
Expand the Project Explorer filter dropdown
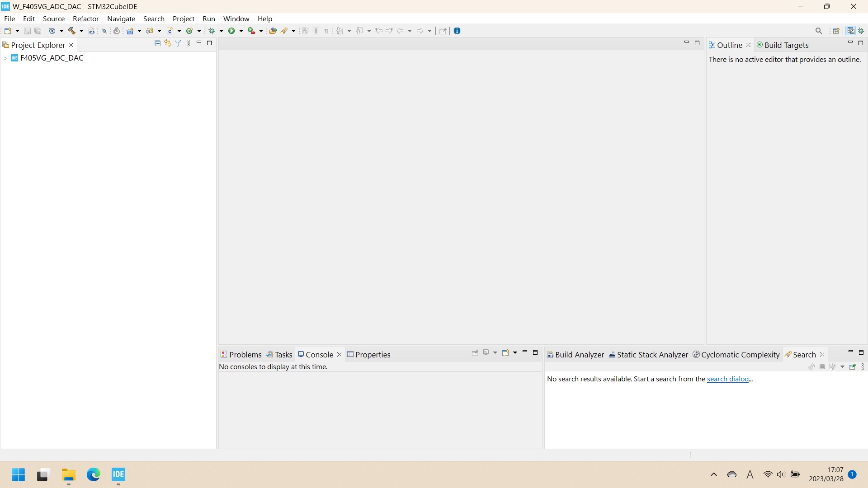pyautogui.click(x=178, y=43)
